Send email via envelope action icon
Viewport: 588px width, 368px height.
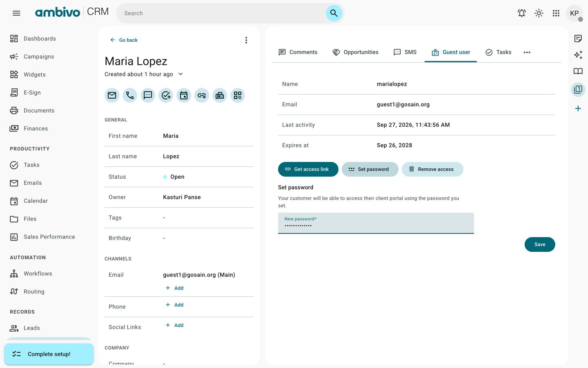pos(112,95)
